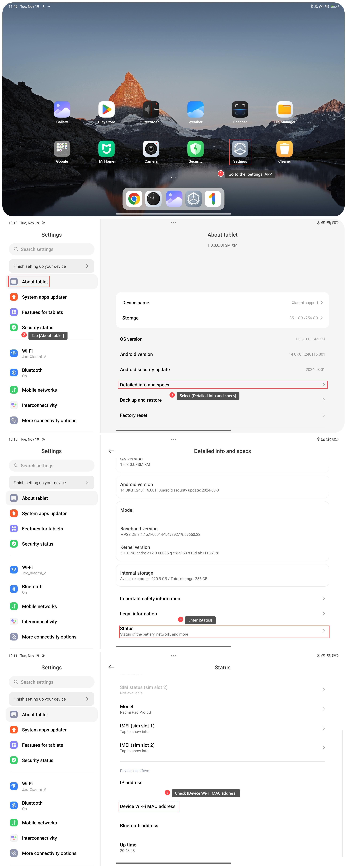This screenshot has width=347, height=868.
Task: Open System apps updater in sidebar
Action: pos(44,297)
